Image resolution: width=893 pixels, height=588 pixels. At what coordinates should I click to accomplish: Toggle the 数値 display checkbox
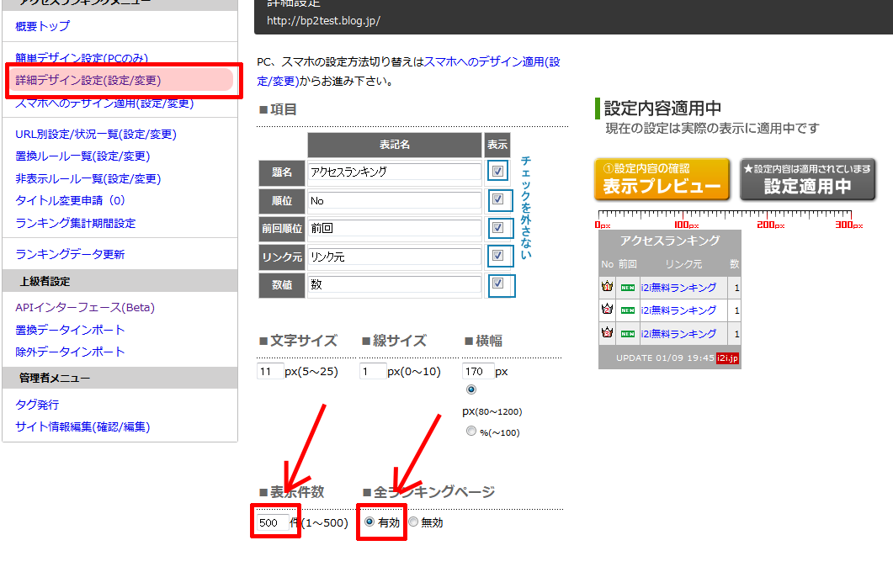coord(498,284)
